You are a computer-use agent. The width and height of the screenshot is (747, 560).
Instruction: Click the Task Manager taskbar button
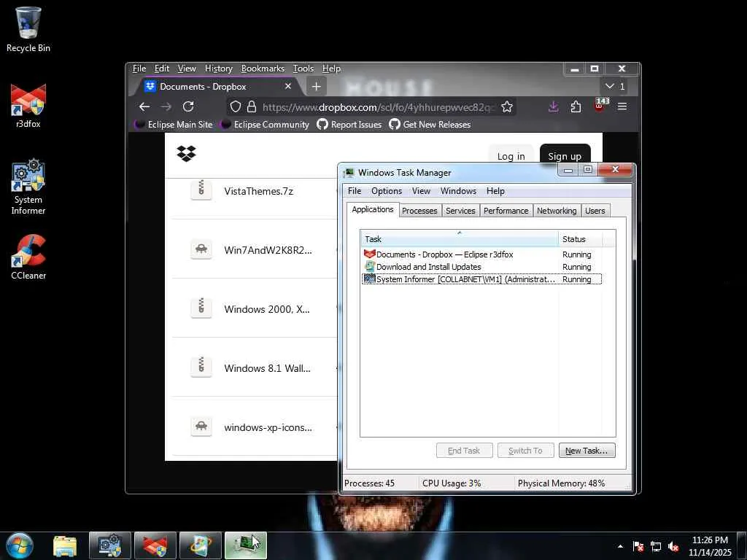(246, 545)
